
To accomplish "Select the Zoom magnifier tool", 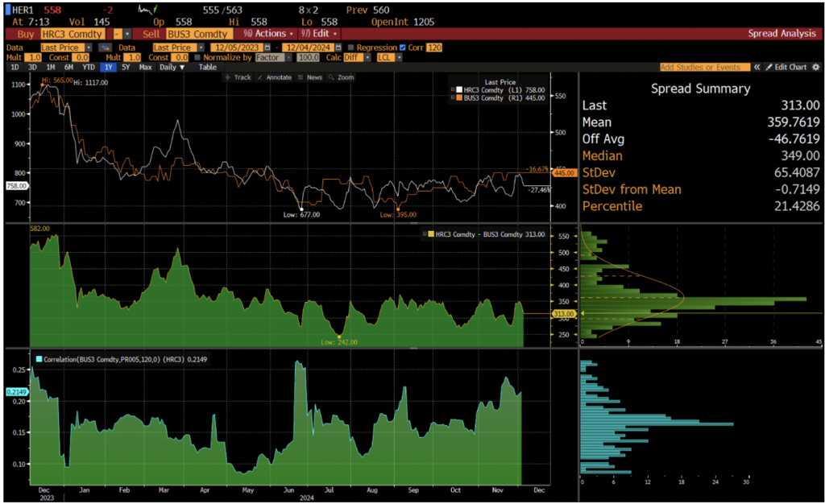I will 342,77.
